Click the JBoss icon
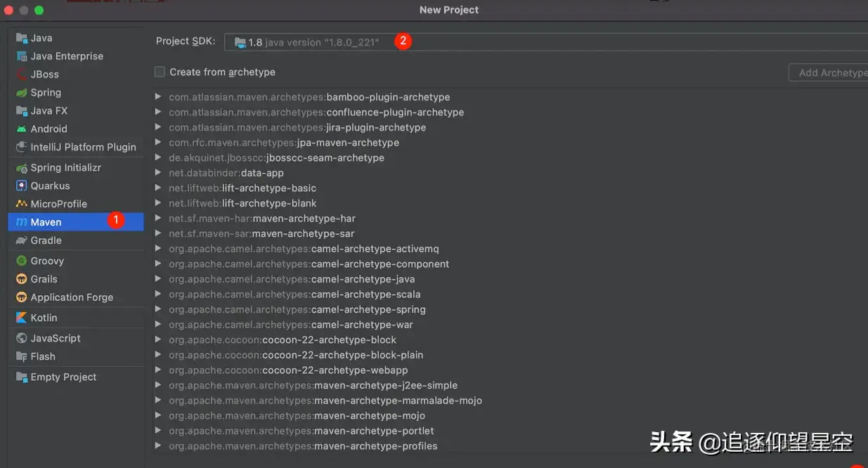Viewport: 868px width, 468px height. (x=22, y=74)
